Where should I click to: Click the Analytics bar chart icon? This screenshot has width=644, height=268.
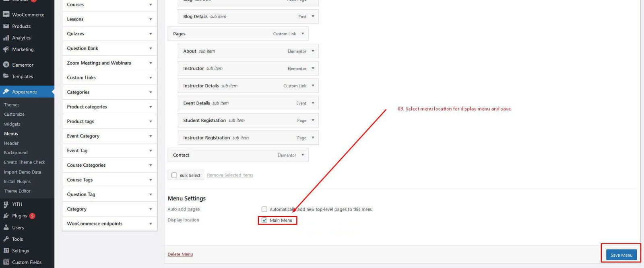[6, 38]
